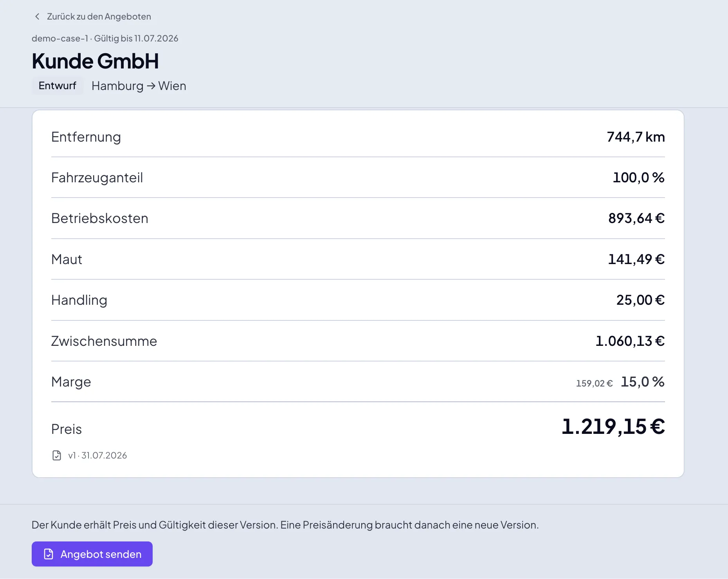Select the 159,02 € margin amount

coord(594,383)
